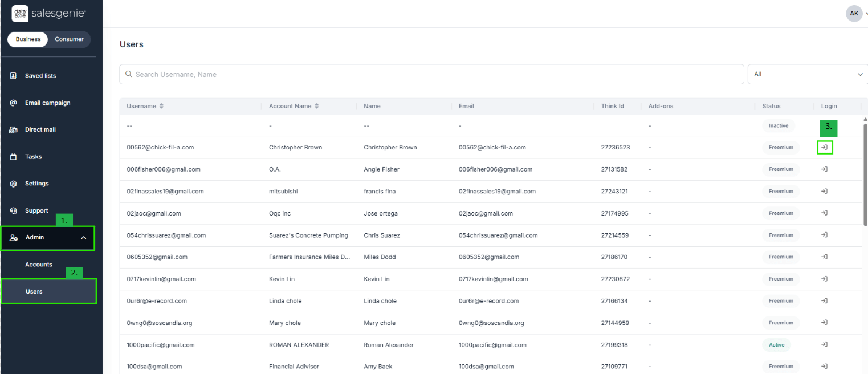
Task: Click the login icon for Angie Fisher
Action: (824, 169)
